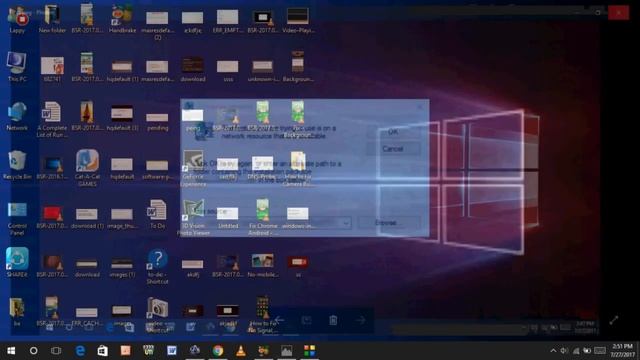Viewport: 640px width, 360px height.
Task: Select the Control Panel icon
Action: pos(17,218)
